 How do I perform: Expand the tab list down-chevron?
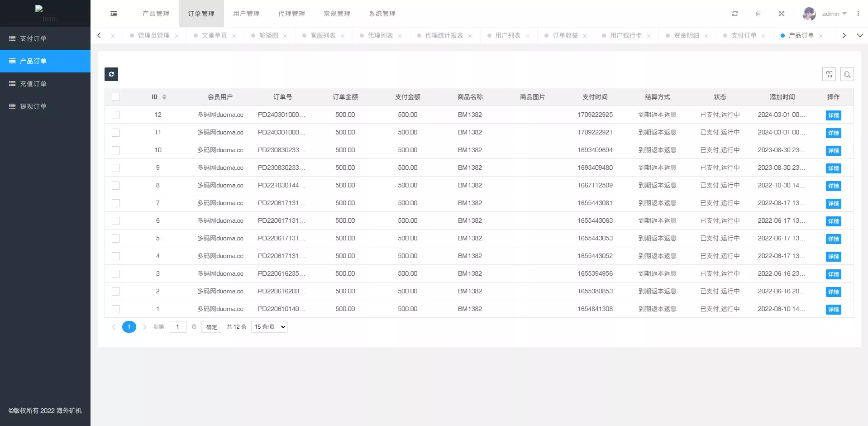[860, 35]
